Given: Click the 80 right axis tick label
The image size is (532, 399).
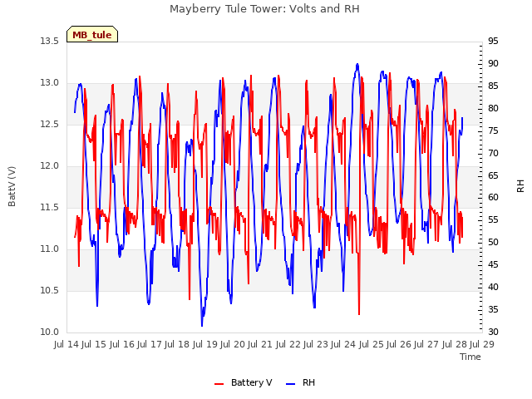Looking at the screenshot, I should [x=493, y=108].
